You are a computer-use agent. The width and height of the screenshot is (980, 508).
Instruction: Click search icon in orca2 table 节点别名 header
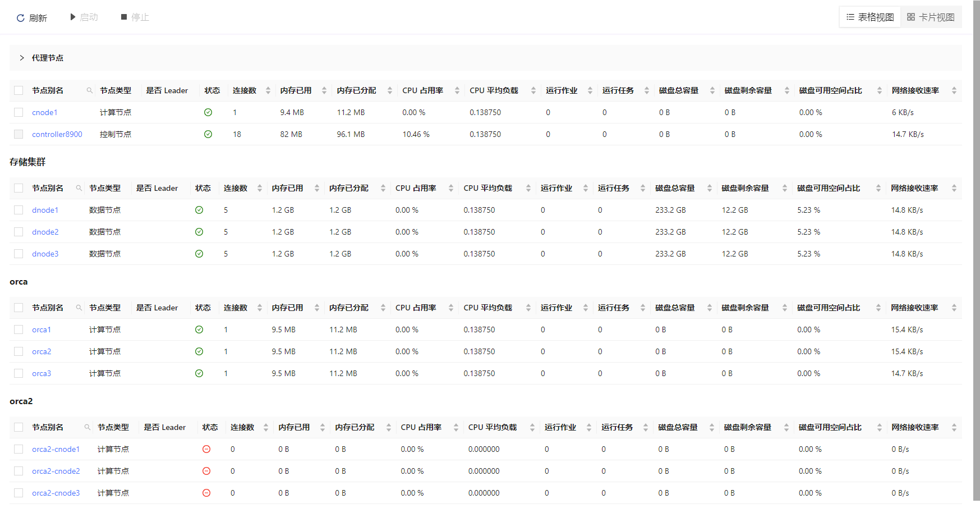tap(87, 427)
